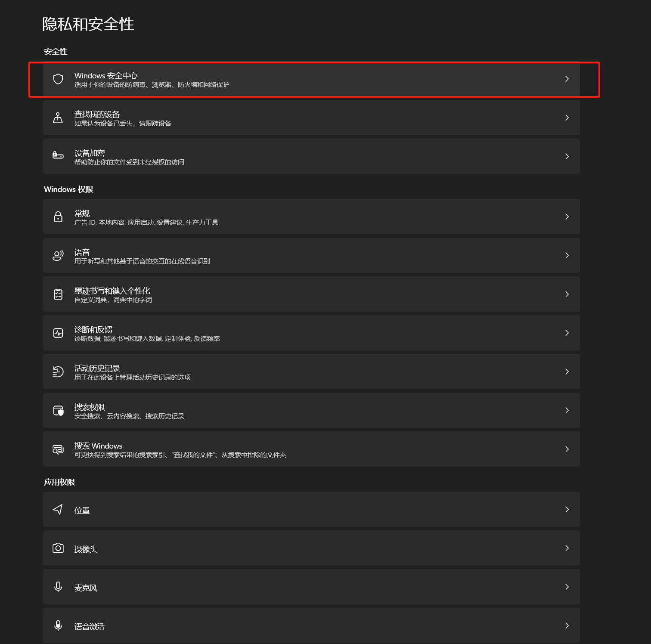Viewport: 651px width, 644px height.
Task: Click the 活动历史记录 clock icon
Action: [58, 372]
